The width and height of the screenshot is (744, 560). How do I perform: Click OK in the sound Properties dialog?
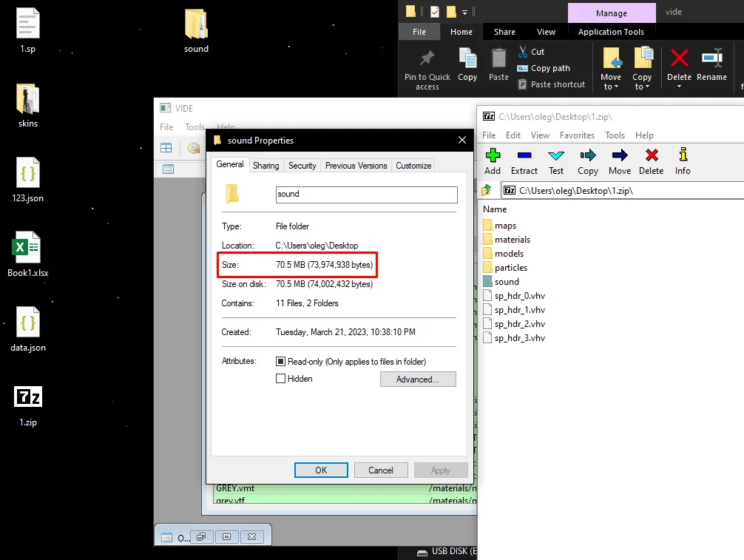(321, 470)
